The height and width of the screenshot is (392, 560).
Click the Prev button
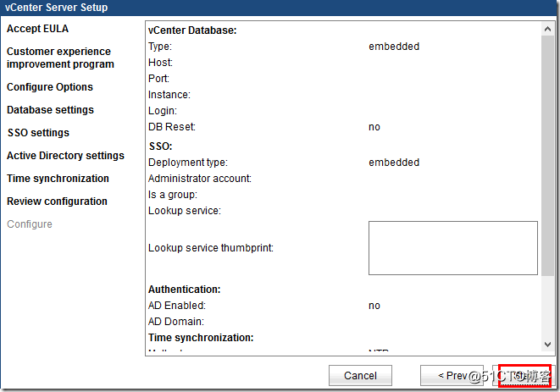pyautogui.click(x=452, y=376)
